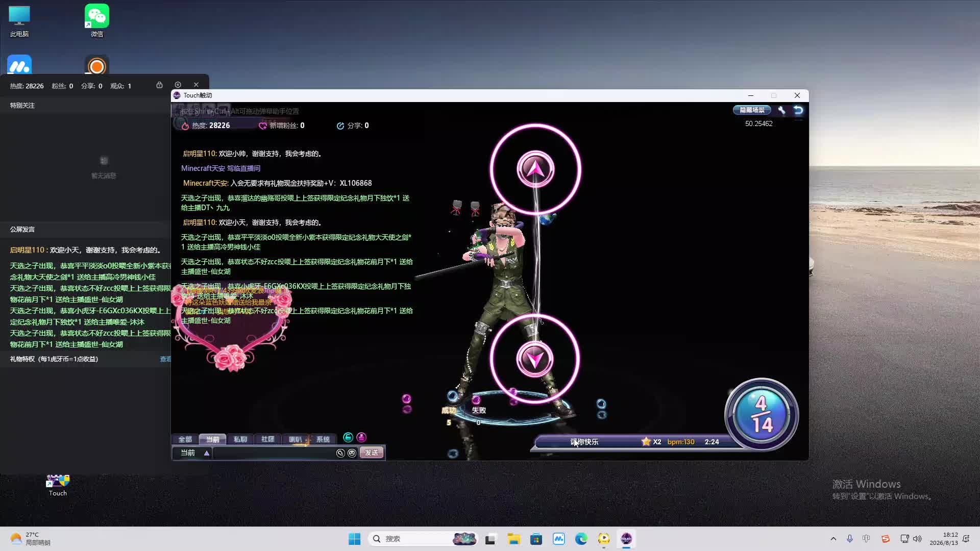The width and height of the screenshot is (980, 551).
Task: Open Windows Start menu
Action: pos(355,539)
